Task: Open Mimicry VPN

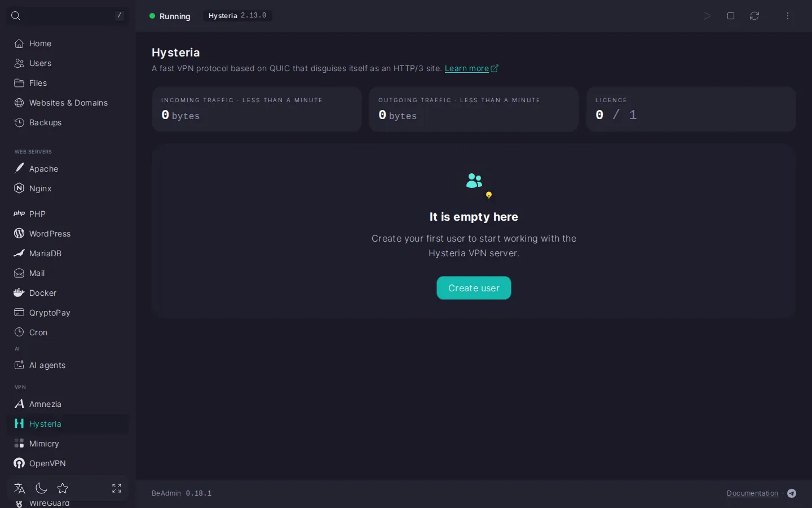Action: click(x=67, y=444)
